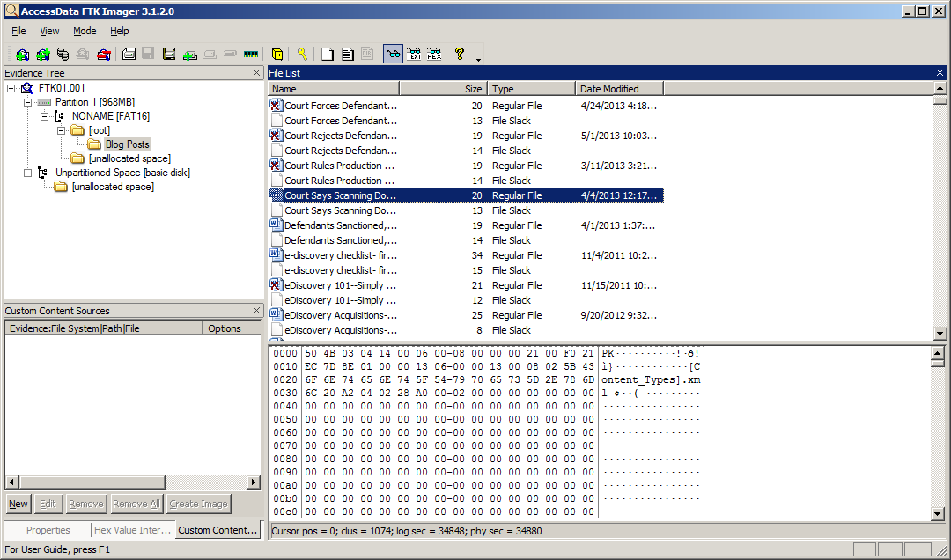This screenshot has height=560, width=951.
Task: Select 'e-discovery checklist- fir…' Word document icon
Action: pos(276,255)
